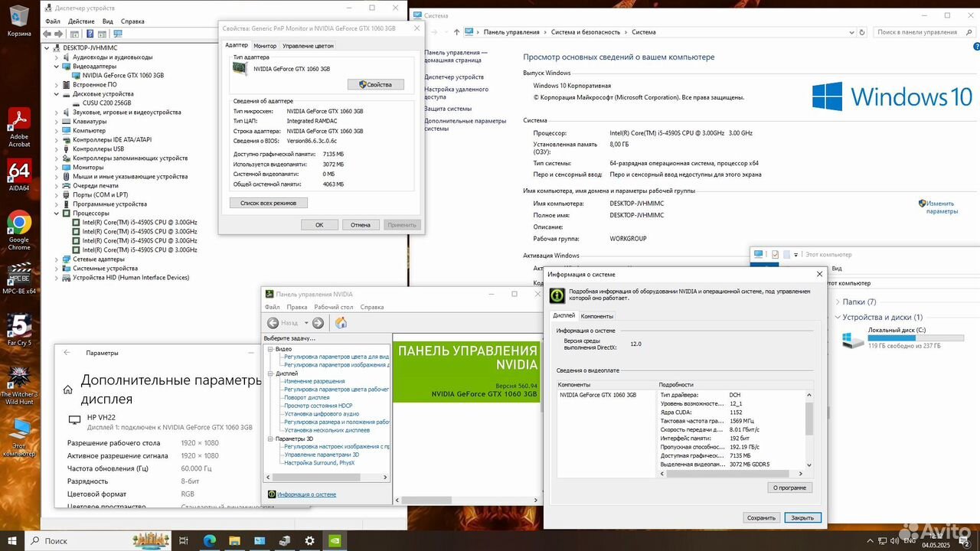Open the Действие menu in Device Manager
Screen dimensions: 980x551
click(x=81, y=21)
